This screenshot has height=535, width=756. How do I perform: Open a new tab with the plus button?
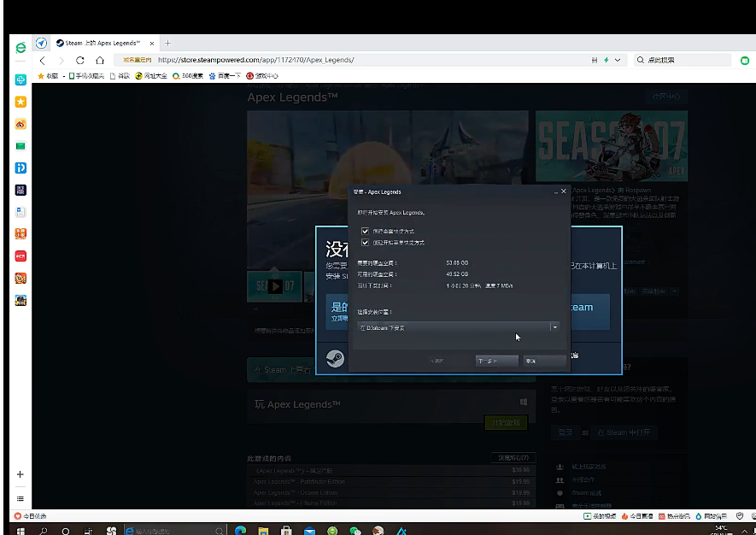click(167, 43)
